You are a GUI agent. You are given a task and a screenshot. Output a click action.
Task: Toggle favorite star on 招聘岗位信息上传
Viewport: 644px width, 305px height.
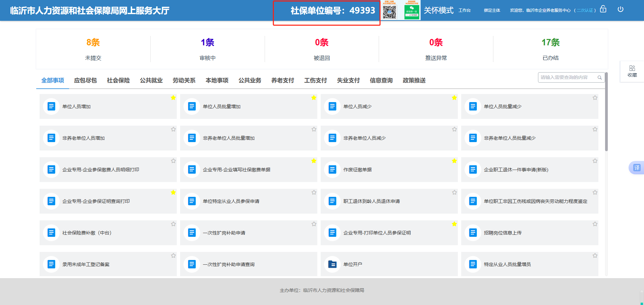[595, 224]
